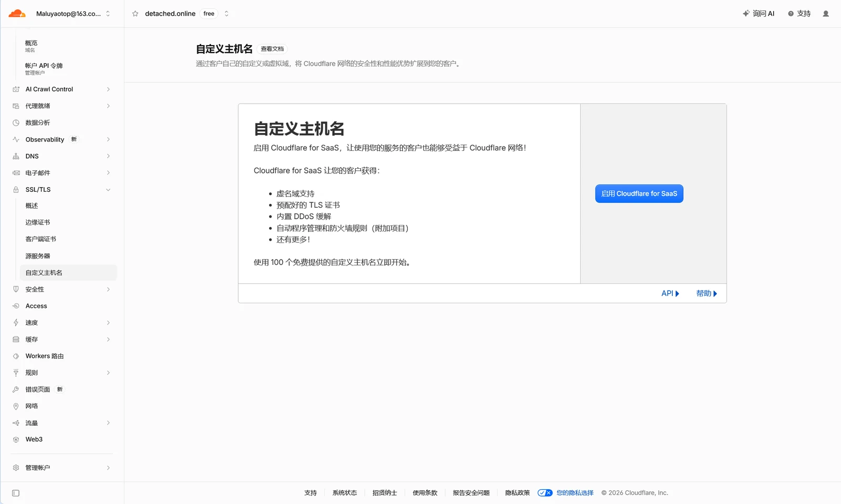This screenshot has height=504, width=841.
Task: Click 启用 Cloudflare for SaaS button
Action: click(x=639, y=193)
